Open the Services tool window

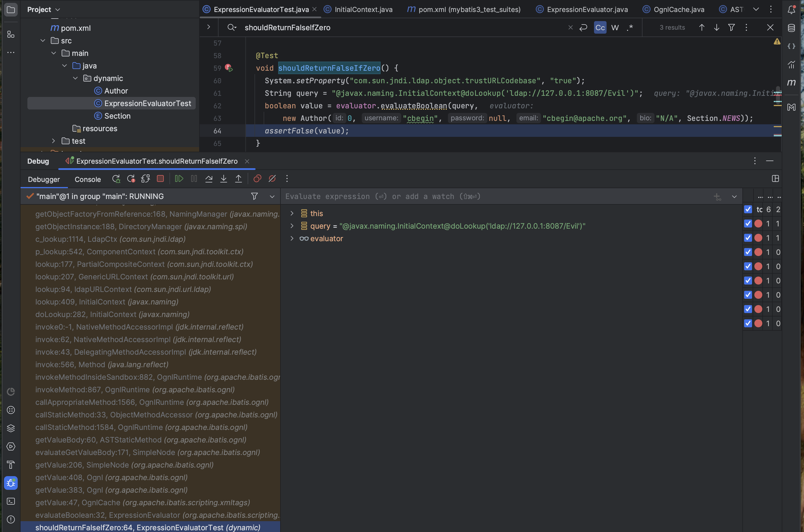coord(11,446)
